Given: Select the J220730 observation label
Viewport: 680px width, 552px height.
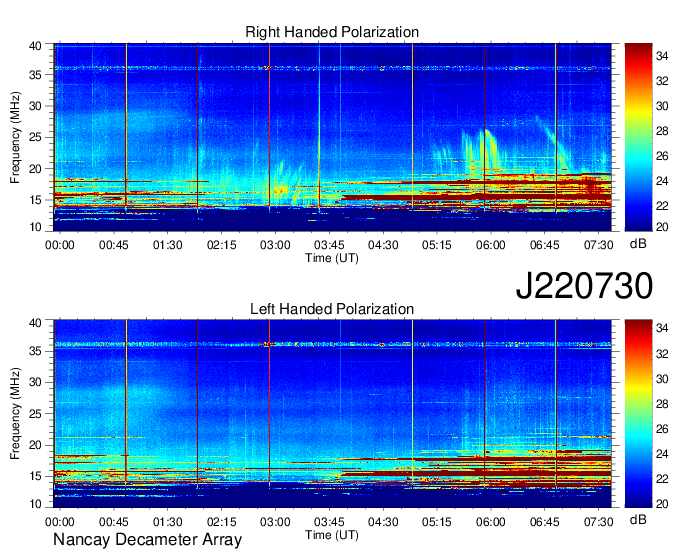Looking at the screenshot, I should coord(584,286).
